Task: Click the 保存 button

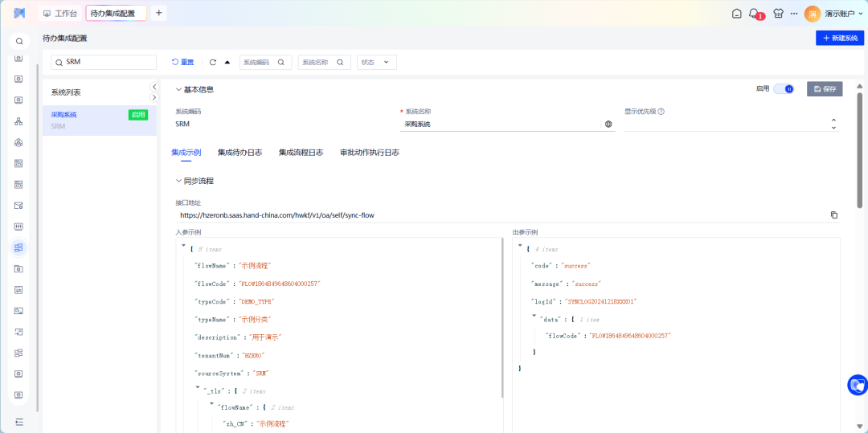Action: 825,89
